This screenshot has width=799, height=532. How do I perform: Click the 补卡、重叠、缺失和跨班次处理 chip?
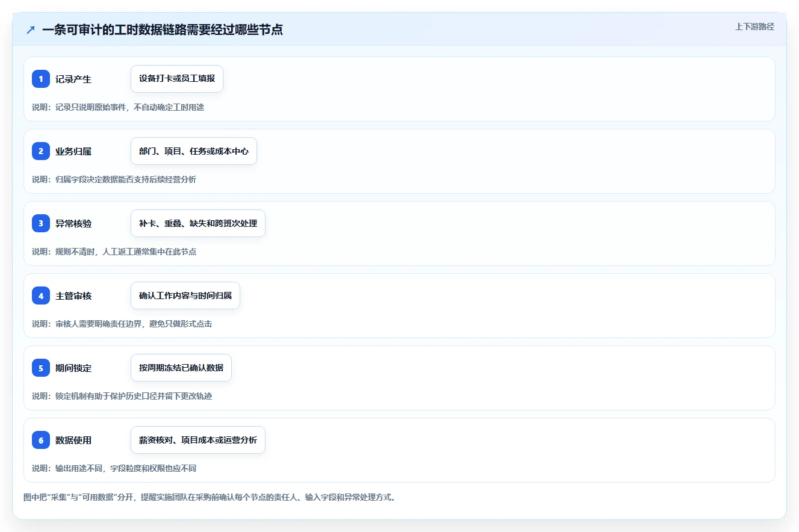pyautogui.click(x=198, y=223)
